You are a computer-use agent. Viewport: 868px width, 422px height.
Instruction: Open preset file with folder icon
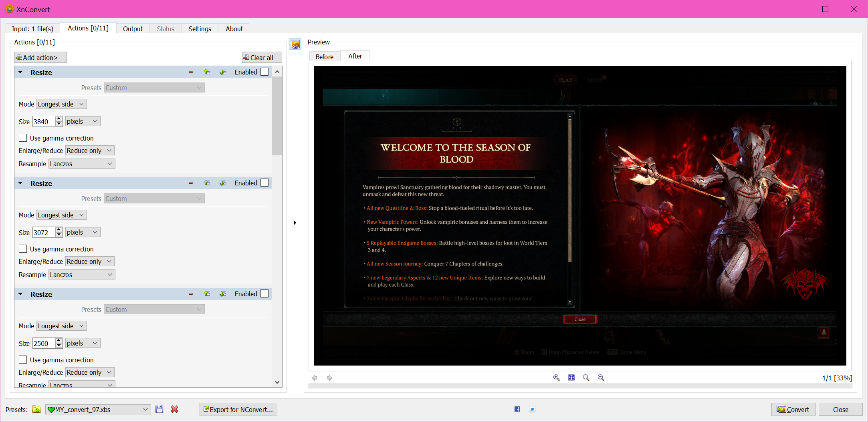(36, 409)
